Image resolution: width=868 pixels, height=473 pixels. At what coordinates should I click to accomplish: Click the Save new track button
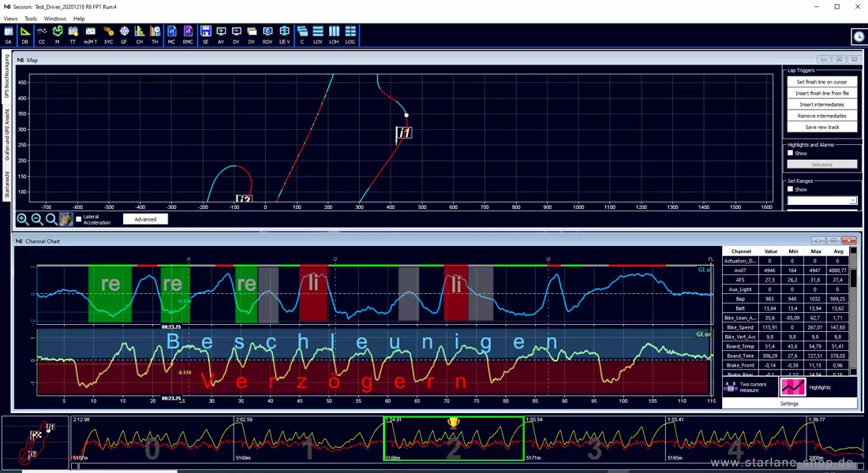822,127
